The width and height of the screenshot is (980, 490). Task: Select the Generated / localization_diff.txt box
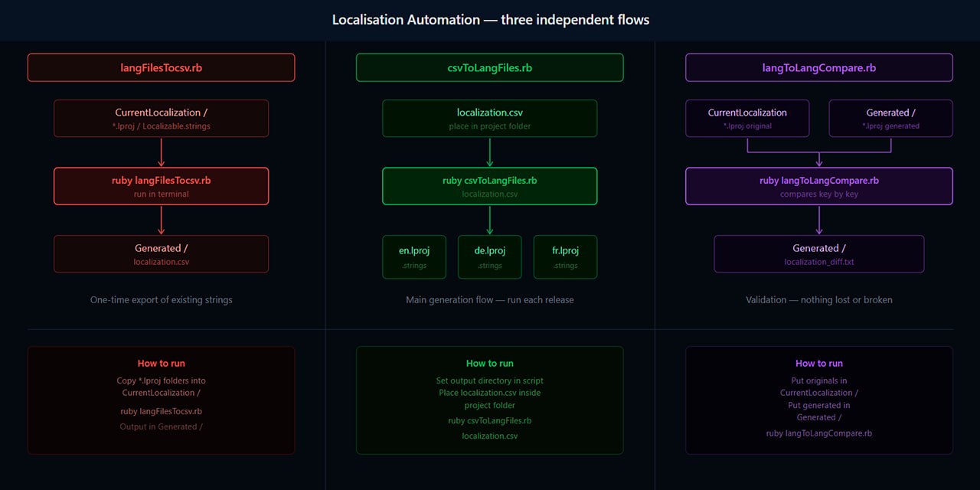click(x=819, y=254)
